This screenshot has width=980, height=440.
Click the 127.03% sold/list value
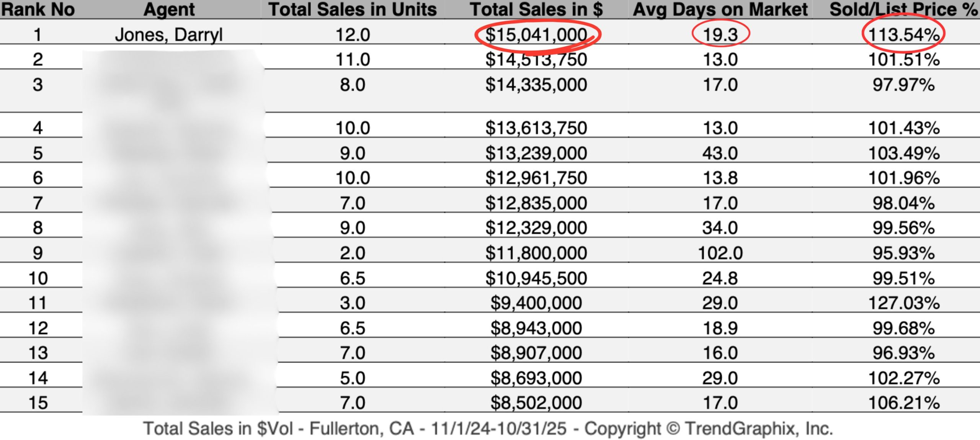coord(903,303)
